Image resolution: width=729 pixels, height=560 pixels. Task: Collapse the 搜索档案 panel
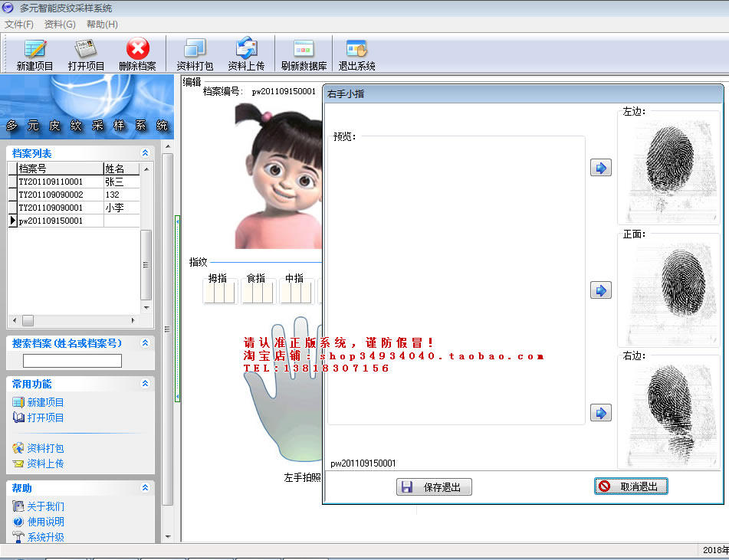pos(145,343)
